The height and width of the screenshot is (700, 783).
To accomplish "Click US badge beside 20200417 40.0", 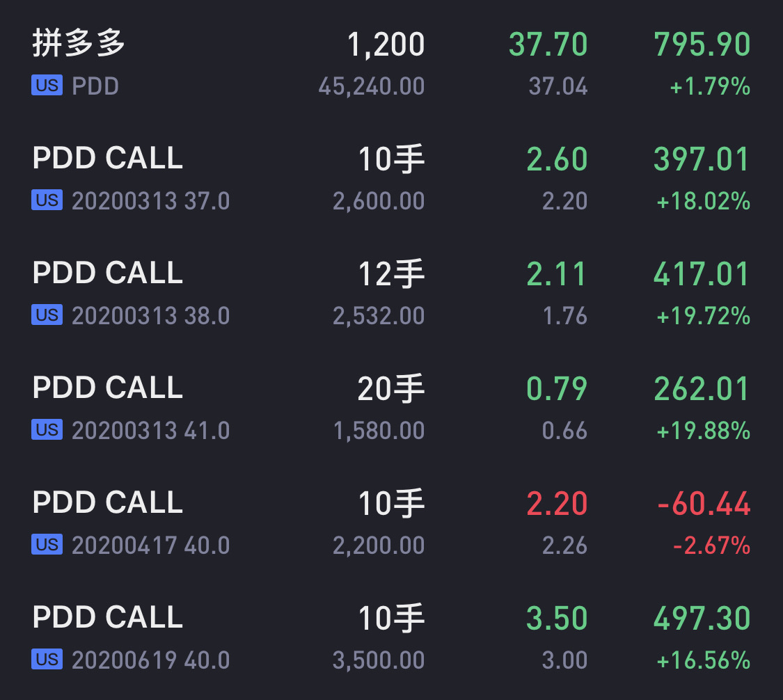I will [x=47, y=545].
